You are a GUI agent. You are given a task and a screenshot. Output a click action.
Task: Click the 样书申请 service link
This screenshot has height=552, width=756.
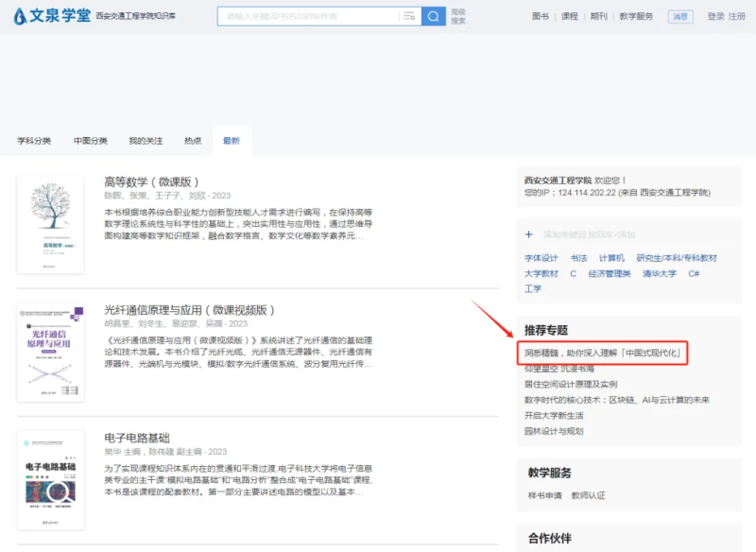(x=544, y=494)
